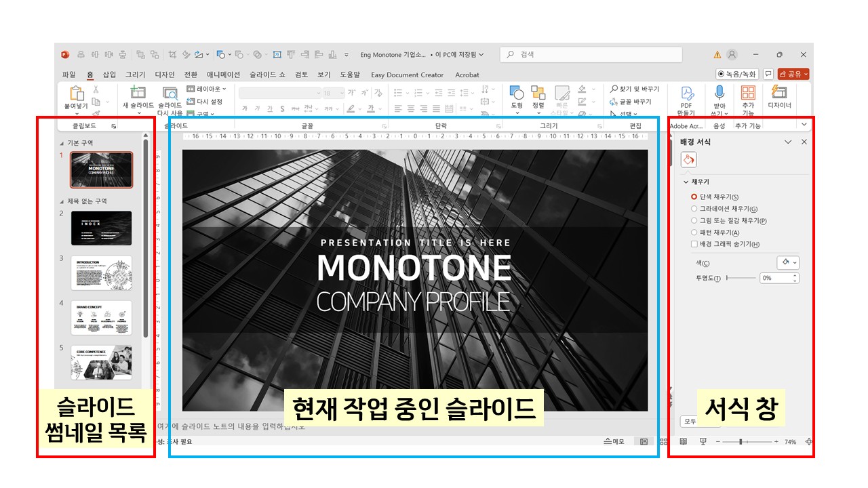Click the crop icon in quick access toolbar
Viewport: 868px width, 488px height.
coord(172,55)
